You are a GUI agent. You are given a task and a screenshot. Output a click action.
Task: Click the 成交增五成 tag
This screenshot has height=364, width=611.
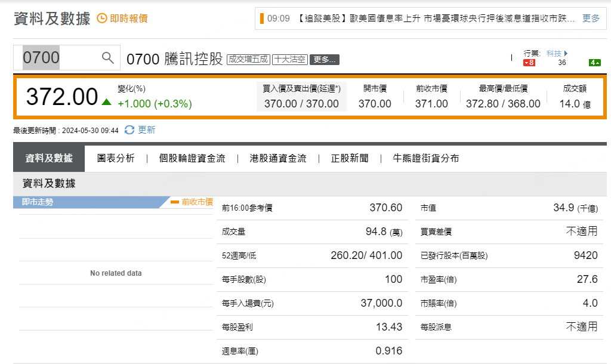pyautogui.click(x=248, y=59)
